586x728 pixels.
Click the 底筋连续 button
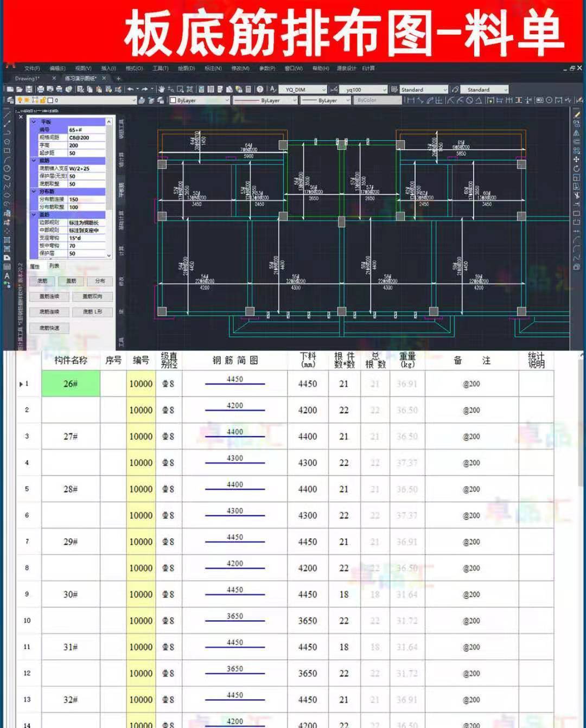coord(49,312)
